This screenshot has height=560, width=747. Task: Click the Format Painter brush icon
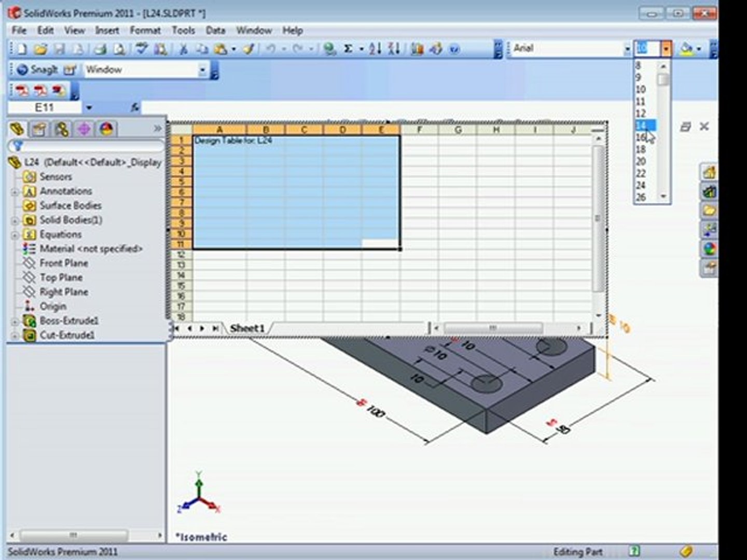click(x=249, y=49)
